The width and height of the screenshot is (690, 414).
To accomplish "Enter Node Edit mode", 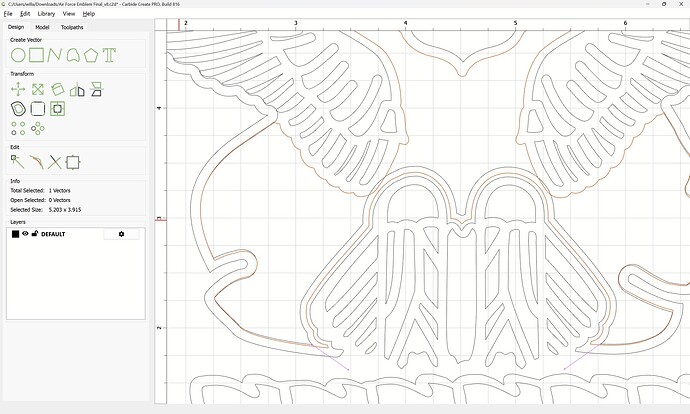I will tap(17, 162).
